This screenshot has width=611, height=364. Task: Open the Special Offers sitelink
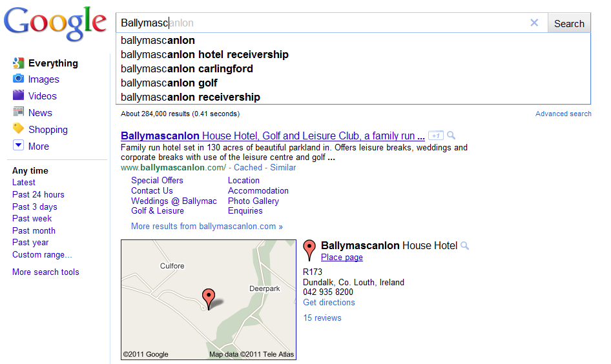point(157,180)
